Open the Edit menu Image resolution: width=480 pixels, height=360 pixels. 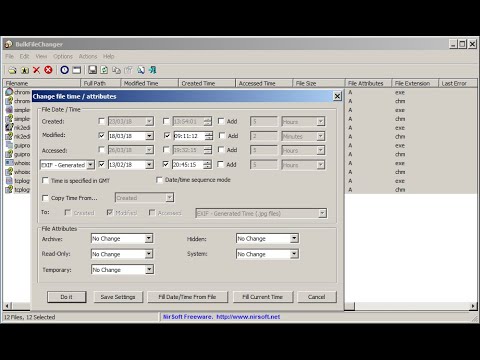coord(24,56)
